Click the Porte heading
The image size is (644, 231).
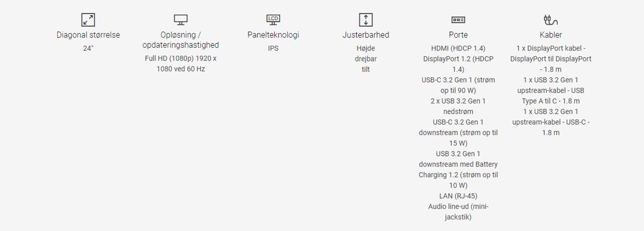(458, 35)
